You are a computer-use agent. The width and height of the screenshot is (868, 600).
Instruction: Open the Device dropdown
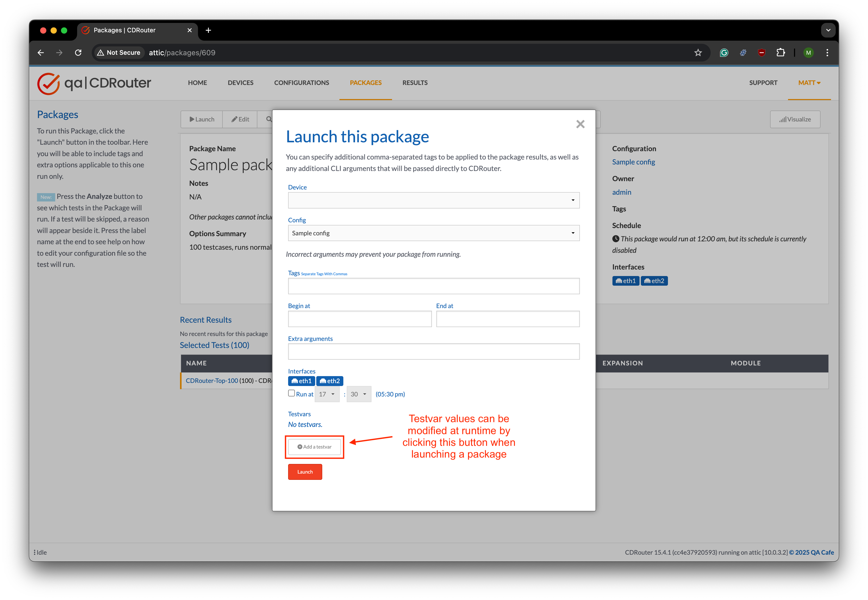(434, 200)
